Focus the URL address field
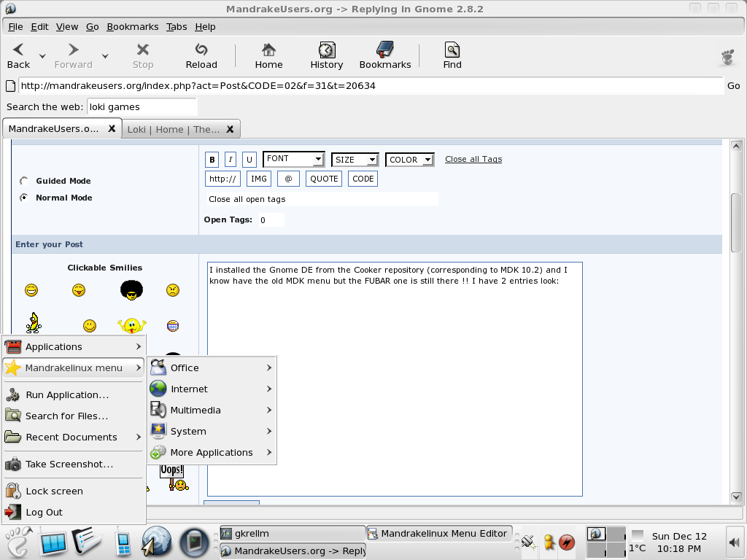The image size is (747, 560). 371,86
